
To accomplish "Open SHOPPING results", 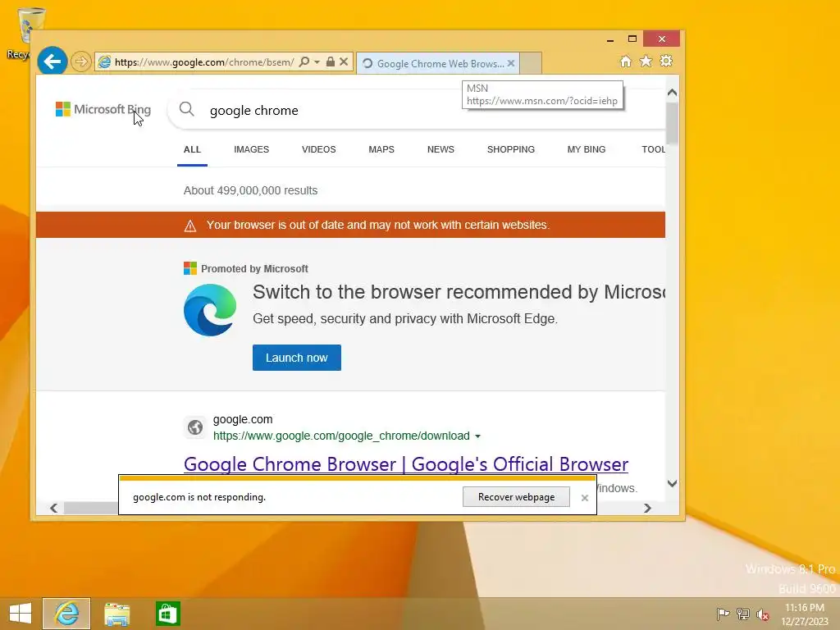I will 511,149.
